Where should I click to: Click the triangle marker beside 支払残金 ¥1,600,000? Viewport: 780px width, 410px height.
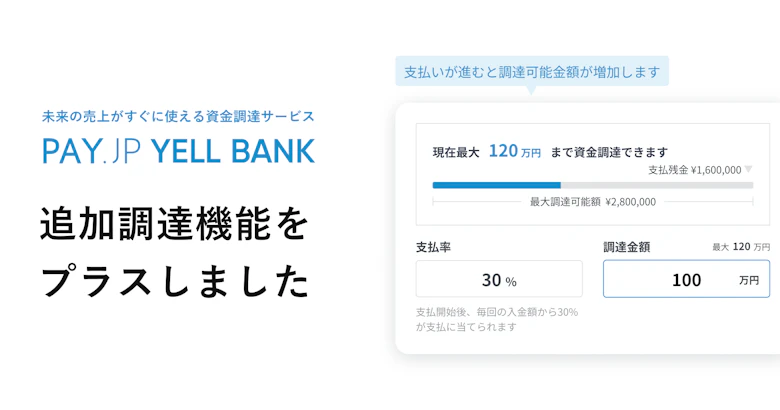(748, 169)
